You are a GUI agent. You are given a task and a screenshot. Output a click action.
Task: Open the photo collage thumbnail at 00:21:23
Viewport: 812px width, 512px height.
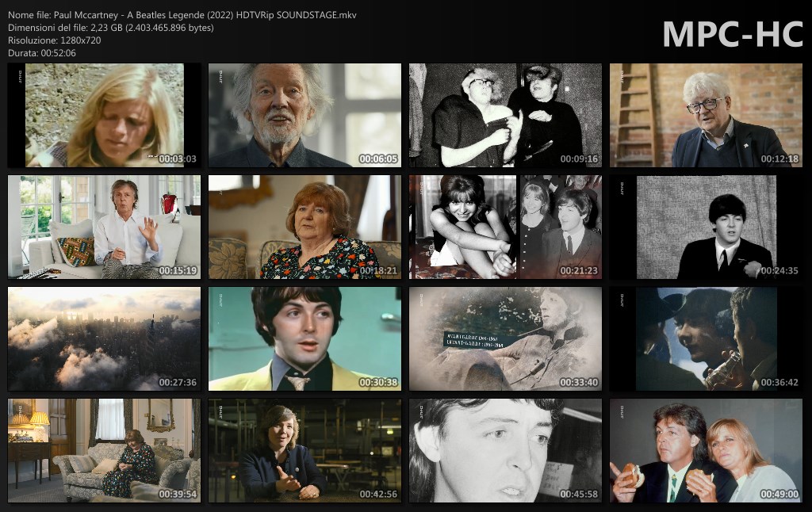pyautogui.click(x=505, y=227)
